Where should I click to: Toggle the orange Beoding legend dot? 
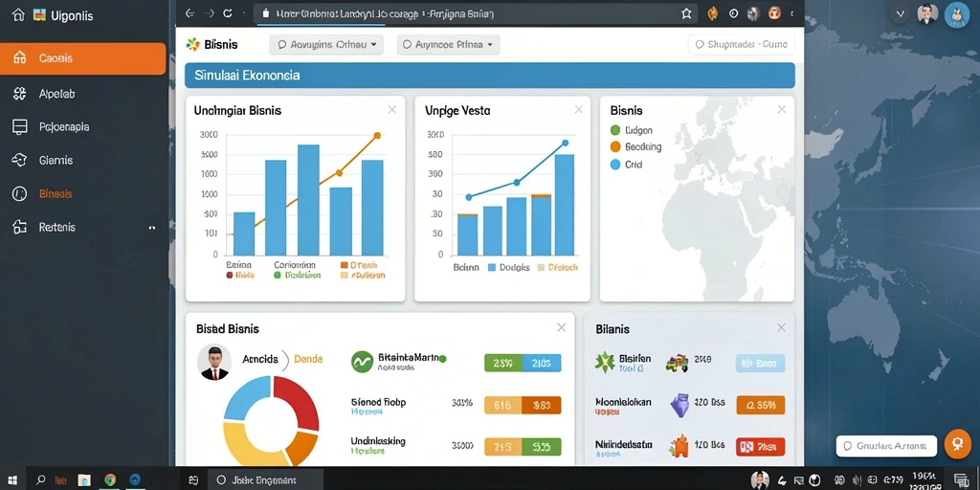click(x=615, y=146)
